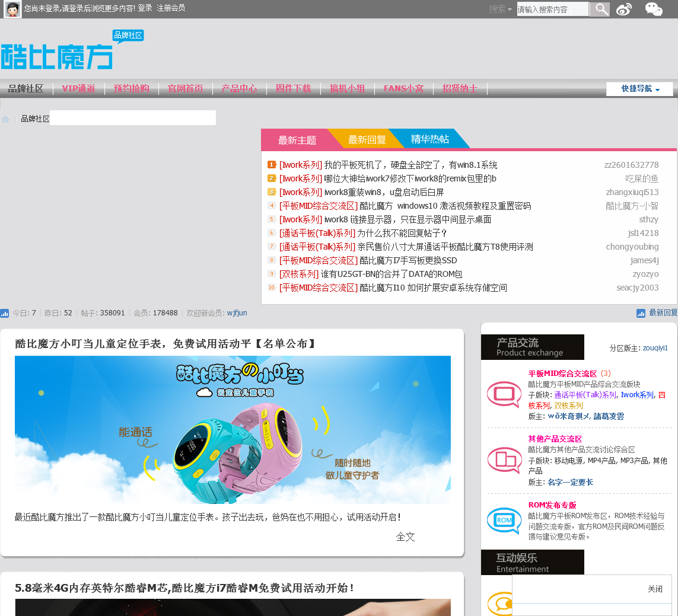Click the chart icon beside 最新回复
The height and width of the screenshot is (616, 678).
coord(641,313)
